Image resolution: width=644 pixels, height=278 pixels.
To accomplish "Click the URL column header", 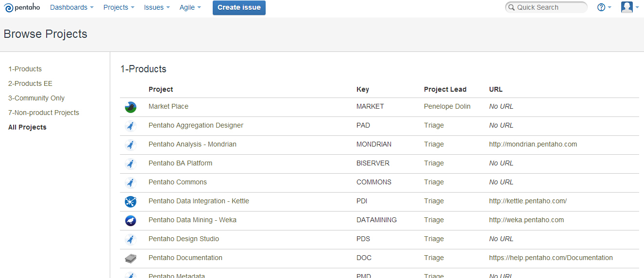I will coord(496,89).
